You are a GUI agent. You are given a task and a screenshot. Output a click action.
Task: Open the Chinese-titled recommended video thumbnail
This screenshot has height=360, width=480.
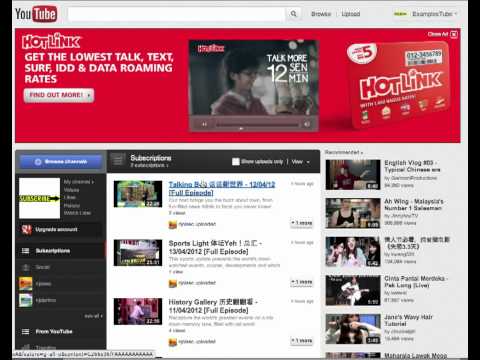coord(353,252)
